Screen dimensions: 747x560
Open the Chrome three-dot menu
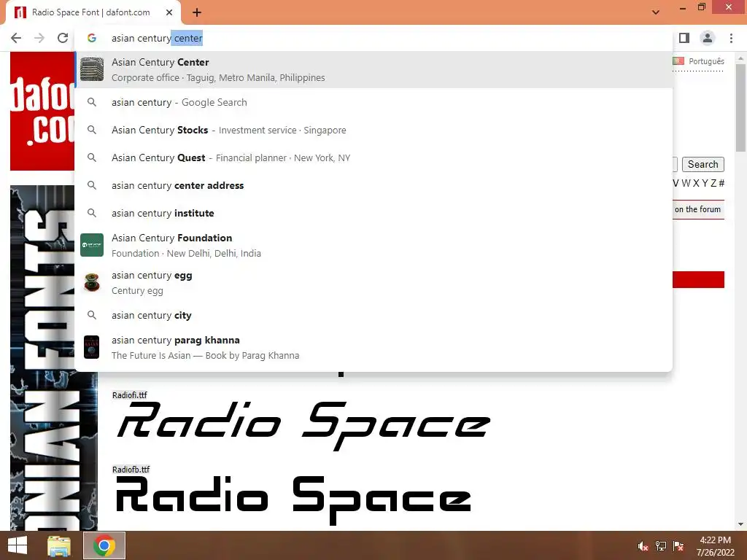(731, 38)
